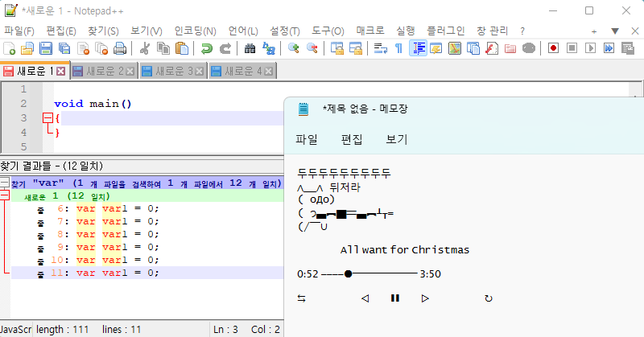
Task: Print the document using the printer icon
Action: click(x=120, y=48)
